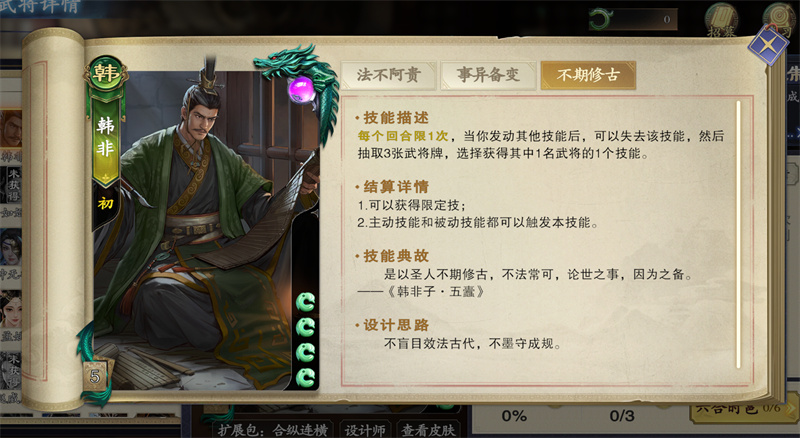Switch to the 事异备变 skill tab
The image size is (800, 438).
(x=488, y=76)
